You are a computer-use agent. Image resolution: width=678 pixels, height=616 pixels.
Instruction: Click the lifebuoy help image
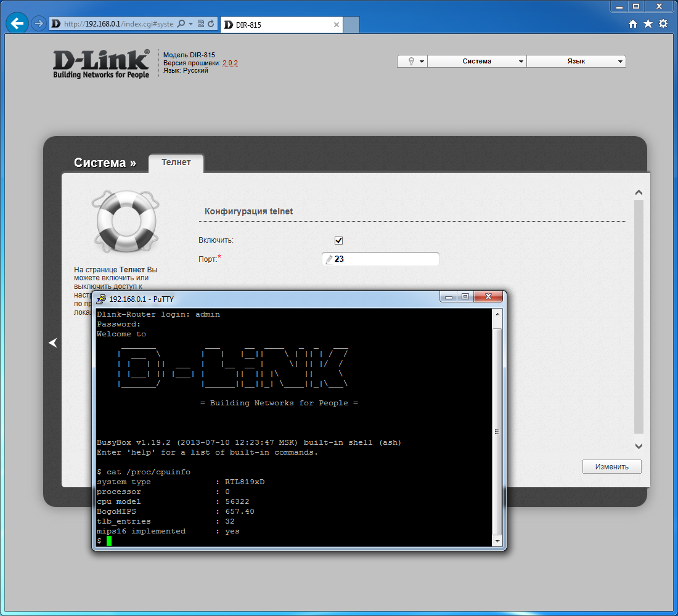pos(126,221)
